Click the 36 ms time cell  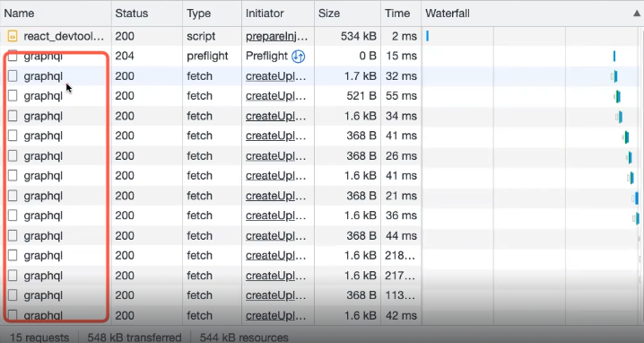coord(401,215)
